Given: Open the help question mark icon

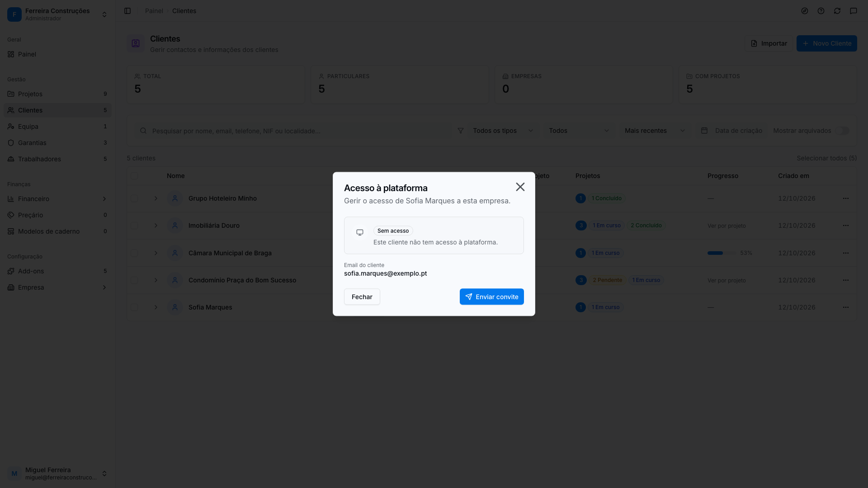Looking at the screenshot, I should coord(821,11).
